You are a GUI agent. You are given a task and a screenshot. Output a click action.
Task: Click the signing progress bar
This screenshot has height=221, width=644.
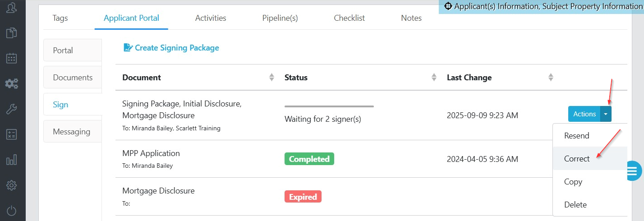(x=329, y=106)
